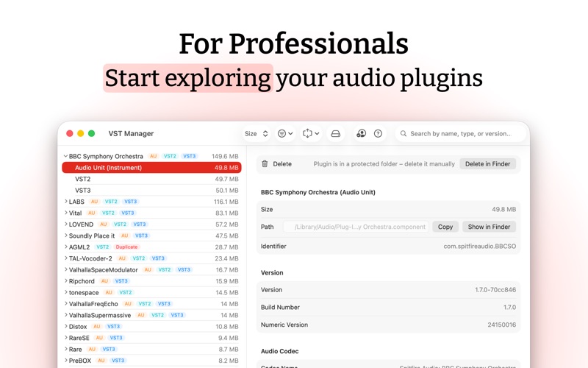Click the VST2 badge on TAL-Vocoder-2
588x368 pixels.
tap(139, 258)
